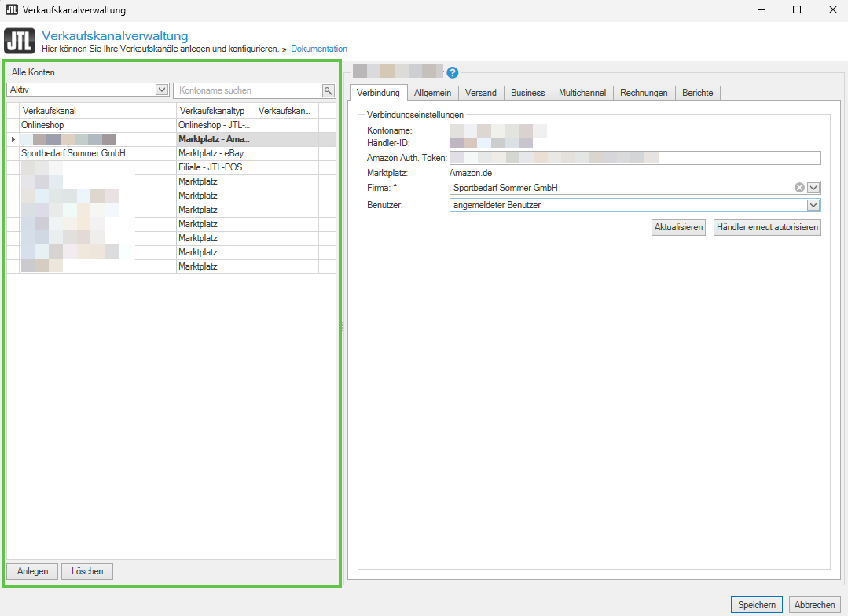This screenshot has height=616, width=848.
Task: Open the Rechnungen tab
Action: tap(644, 93)
